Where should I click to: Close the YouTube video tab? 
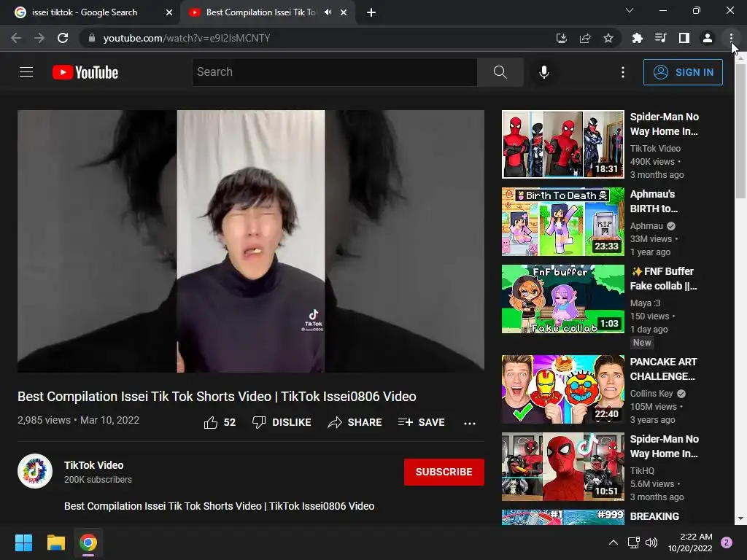344,13
